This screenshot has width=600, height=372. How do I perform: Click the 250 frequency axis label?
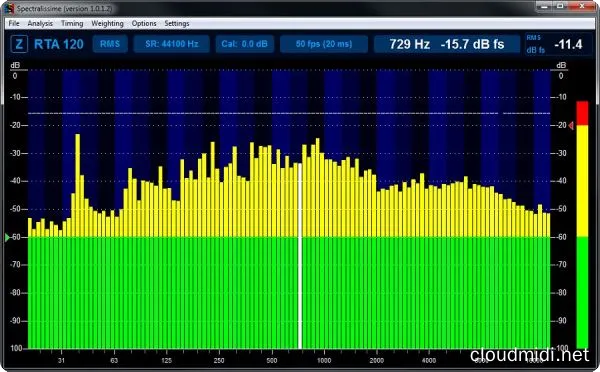point(219,361)
